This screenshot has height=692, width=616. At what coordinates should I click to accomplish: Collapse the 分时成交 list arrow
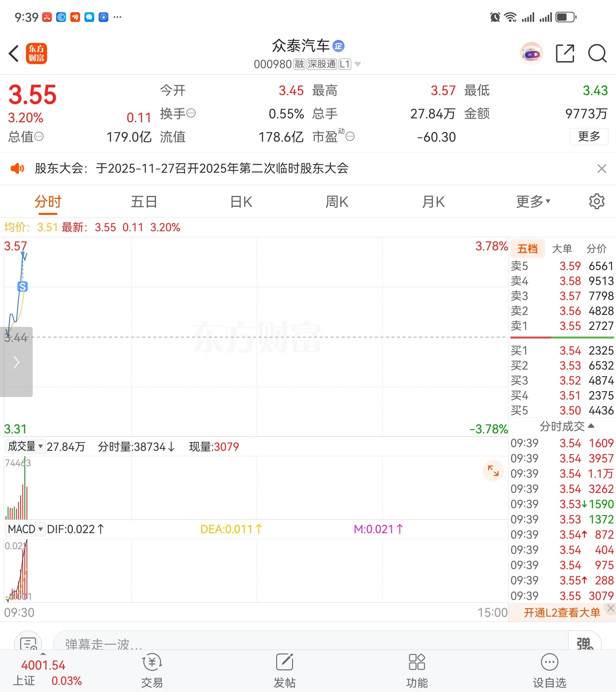(591, 426)
